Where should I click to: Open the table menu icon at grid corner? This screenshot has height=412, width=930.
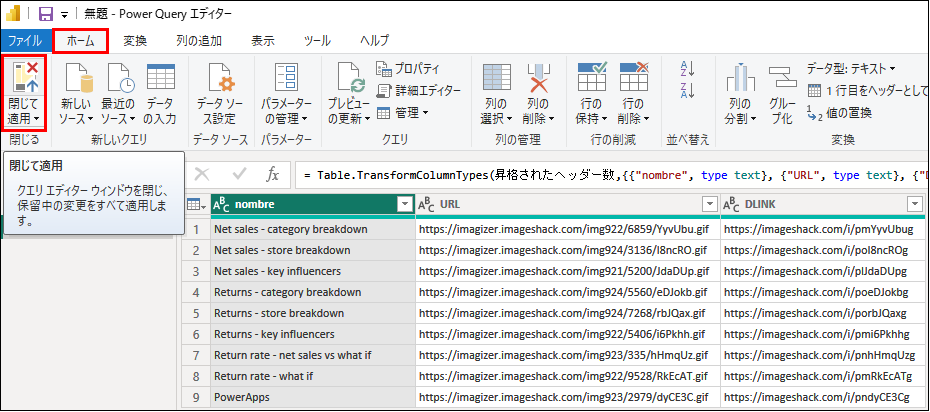coord(196,205)
